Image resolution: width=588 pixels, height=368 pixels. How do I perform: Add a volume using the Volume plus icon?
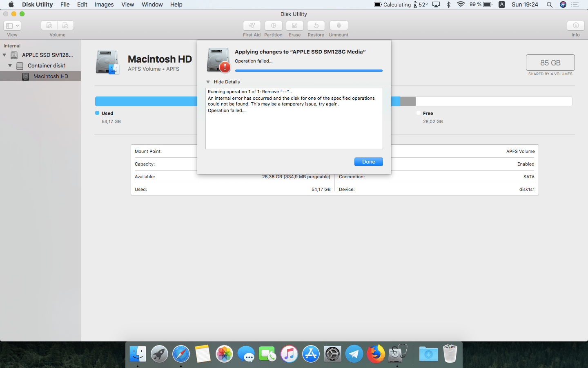pyautogui.click(x=49, y=25)
